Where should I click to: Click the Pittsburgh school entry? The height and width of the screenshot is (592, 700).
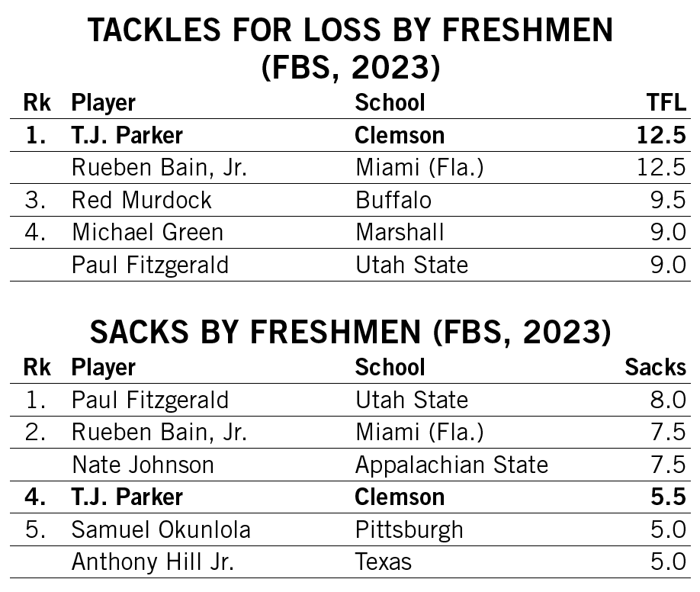(x=409, y=530)
